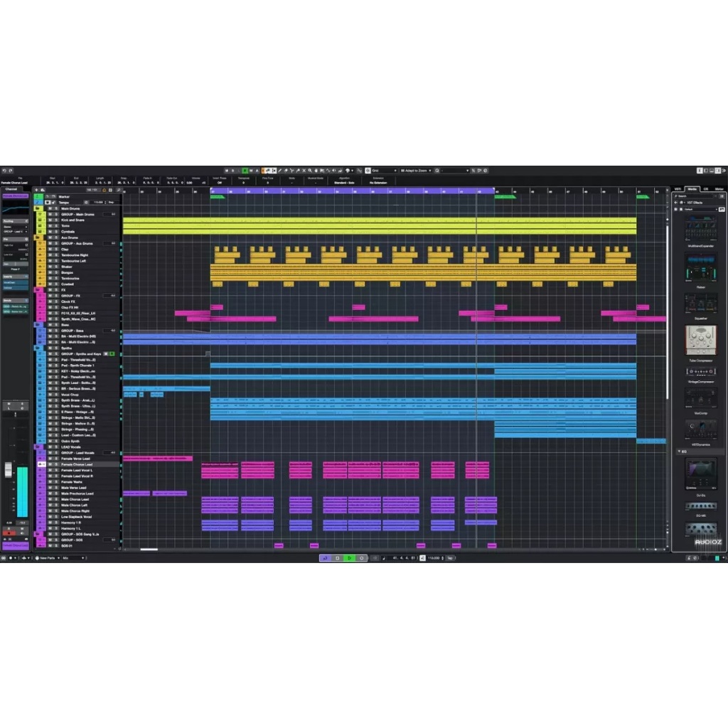Solo the Tambourine Right track
The image size is (728, 728).
[x=56, y=255]
